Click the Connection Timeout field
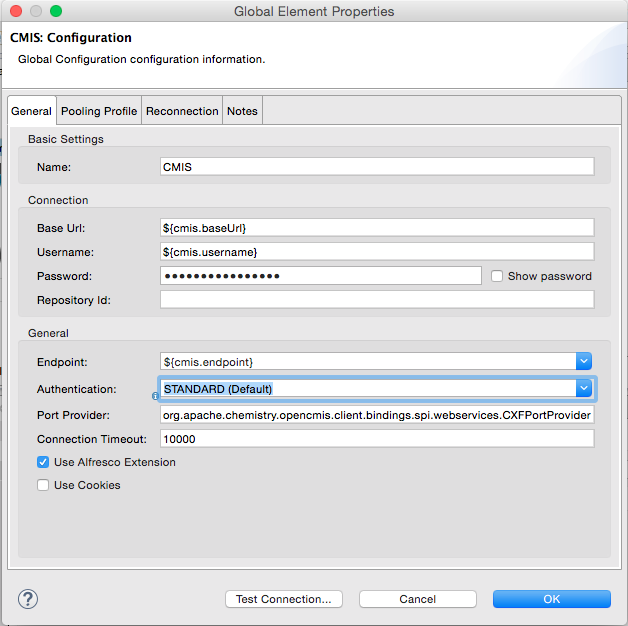 click(x=377, y=439)
